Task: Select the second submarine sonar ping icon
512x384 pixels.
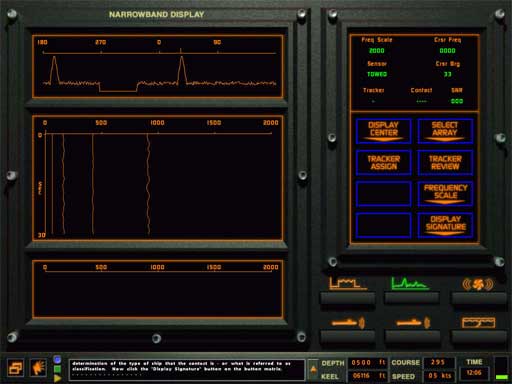Action: [413, 322]
